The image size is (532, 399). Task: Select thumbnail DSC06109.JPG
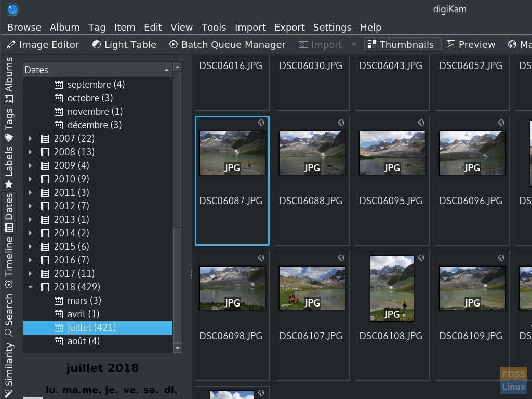pos(472,288)
